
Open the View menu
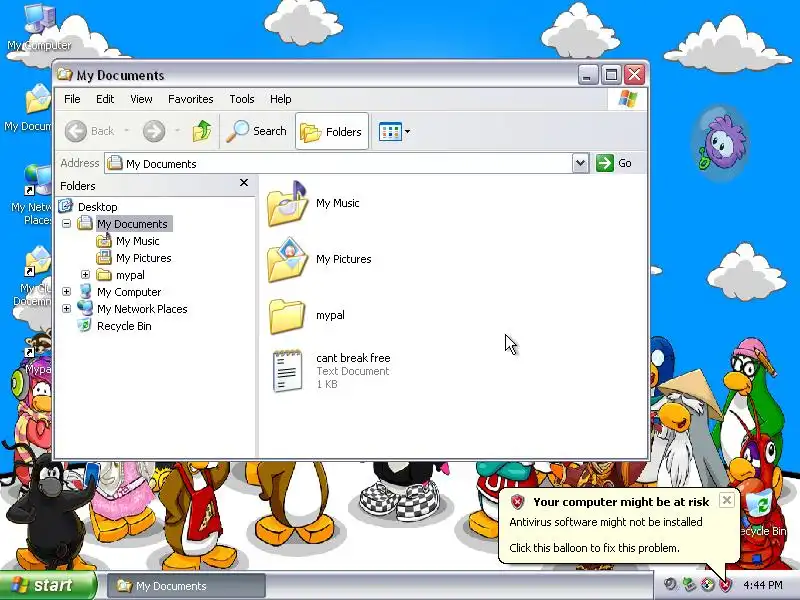click(x=141, y=99)
